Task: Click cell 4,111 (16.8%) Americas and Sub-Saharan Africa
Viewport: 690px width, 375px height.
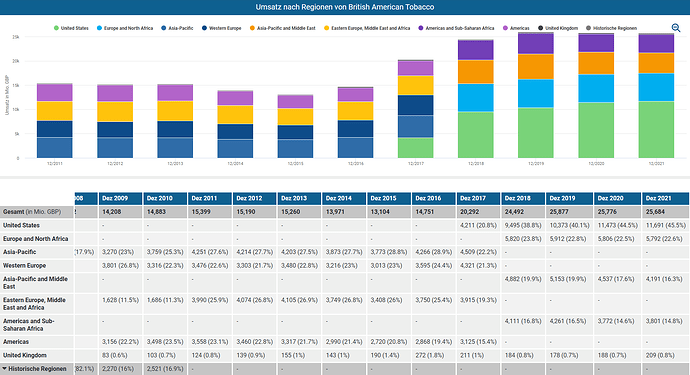Action: coord(523,321)
